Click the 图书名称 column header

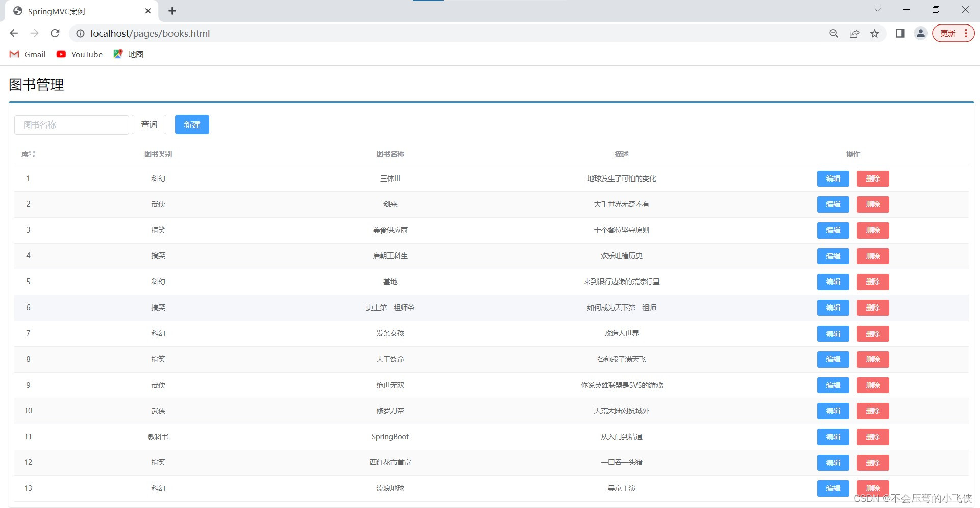[x=390, y=154]
